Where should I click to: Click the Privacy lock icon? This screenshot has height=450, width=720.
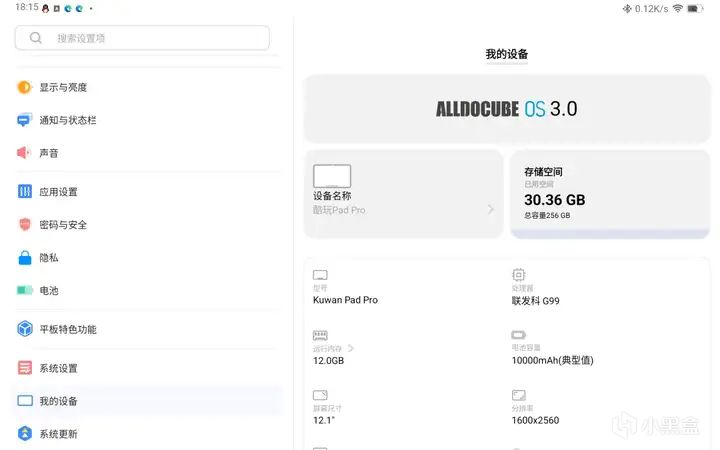(x=25, y=258)
